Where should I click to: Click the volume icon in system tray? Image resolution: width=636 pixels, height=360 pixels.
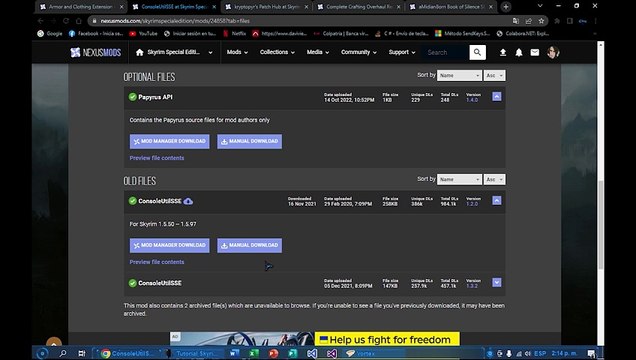(x=528, y=354)
